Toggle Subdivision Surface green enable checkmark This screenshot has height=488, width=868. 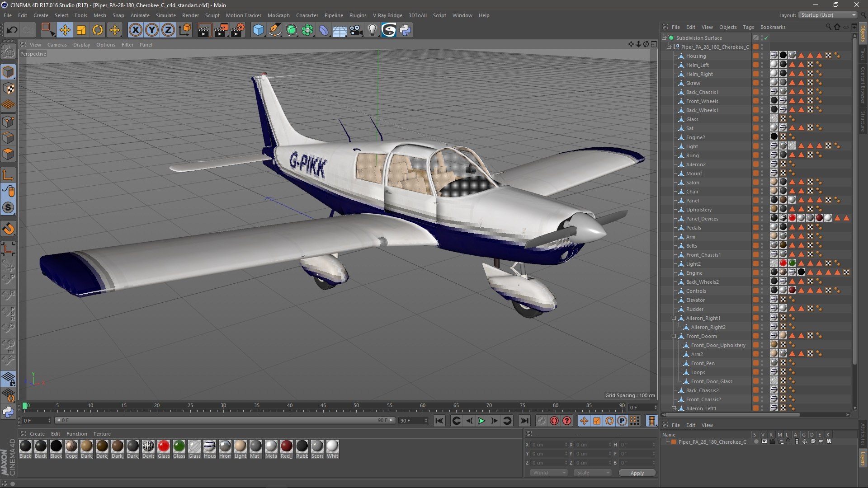[x=766, y=38]
